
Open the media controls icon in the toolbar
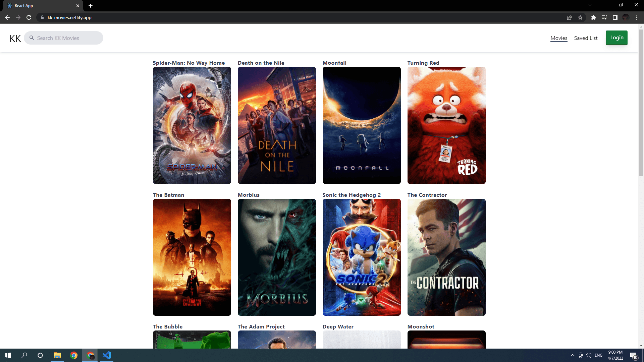point(604,17)
